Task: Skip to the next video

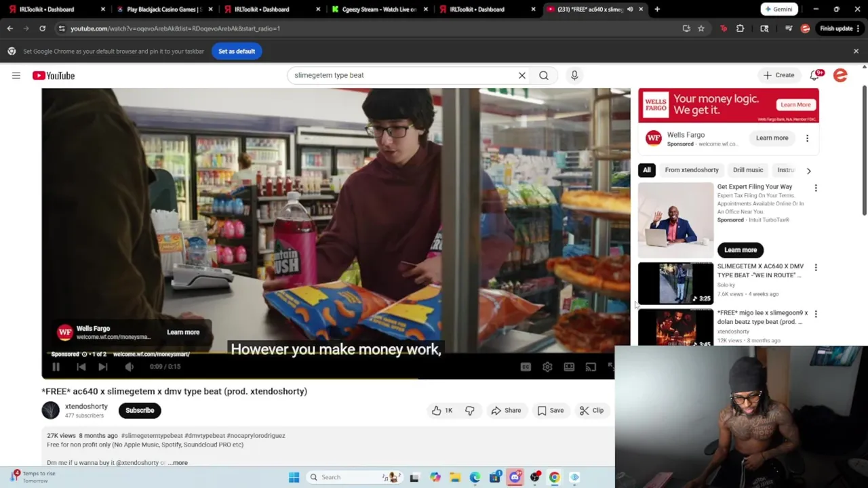Action: click(x=103, y=367)
